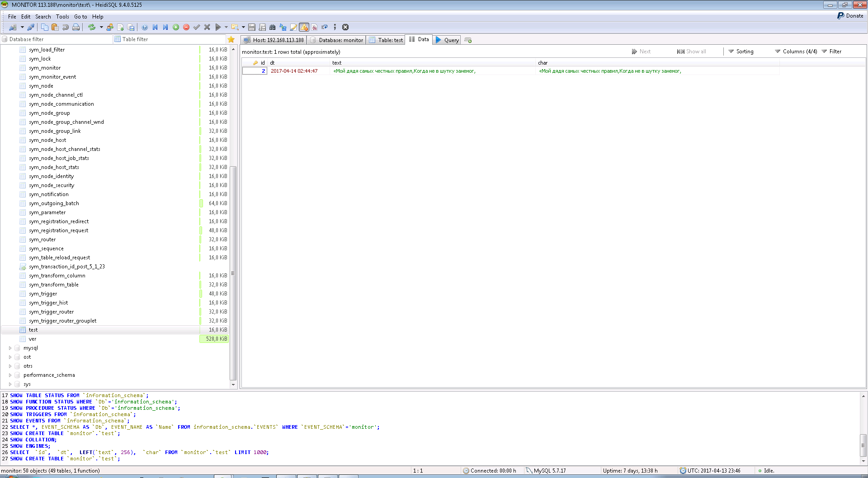Image resolution: width=868 pixels, height=478 pixels.
Task: Toggle the warning triangle error option
Action: point(304,27)
